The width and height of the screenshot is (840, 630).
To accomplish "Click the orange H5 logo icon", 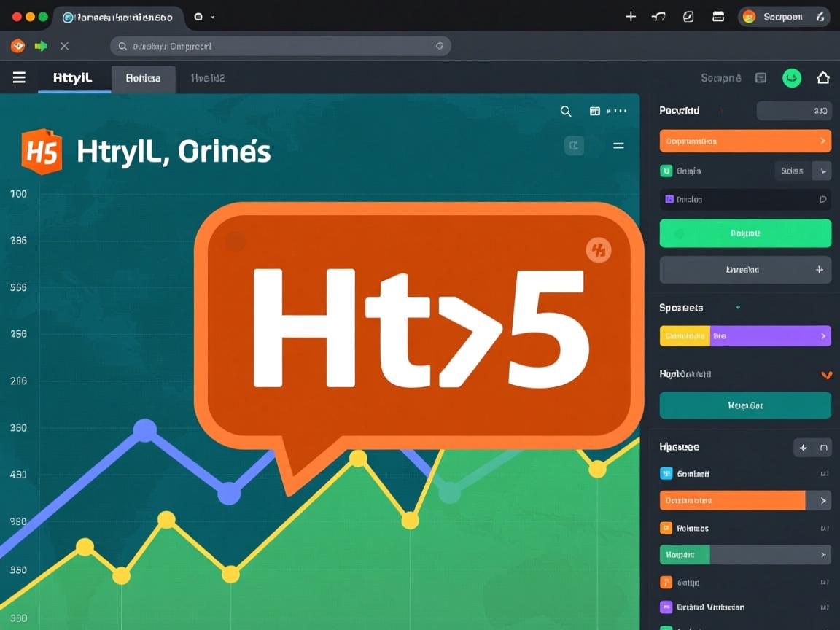I will coord(42,150).
